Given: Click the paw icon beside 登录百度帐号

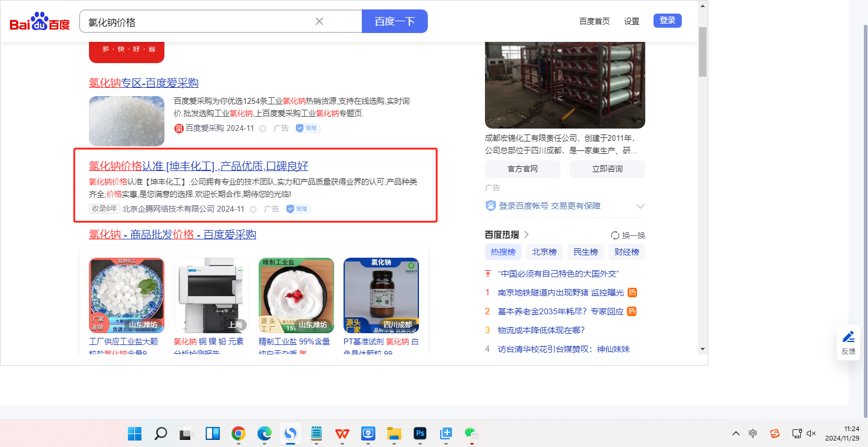Looking at the screenshot, I should point(491,206).
